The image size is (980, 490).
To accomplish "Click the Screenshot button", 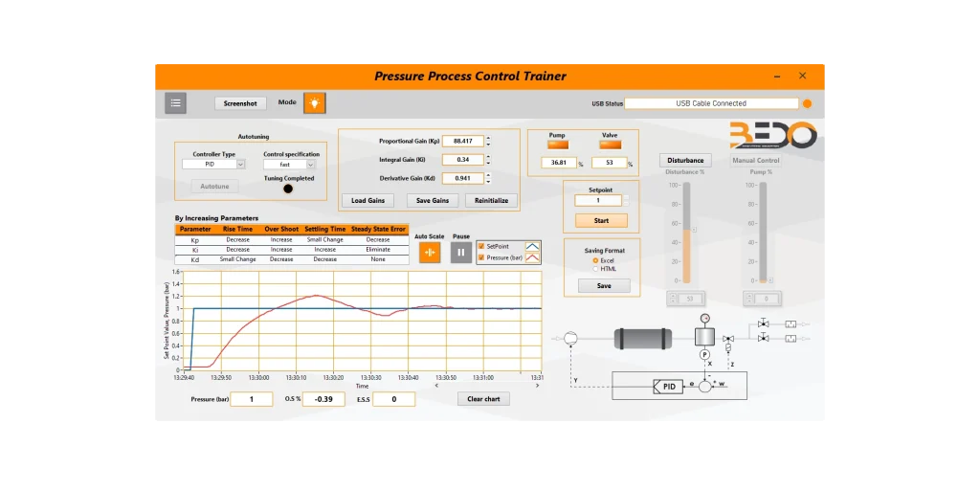I will point(240,103).
